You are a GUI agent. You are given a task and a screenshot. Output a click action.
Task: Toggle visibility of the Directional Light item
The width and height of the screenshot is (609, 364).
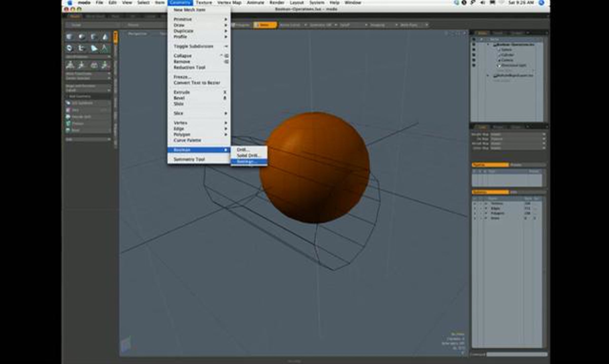tap(474, 65)
